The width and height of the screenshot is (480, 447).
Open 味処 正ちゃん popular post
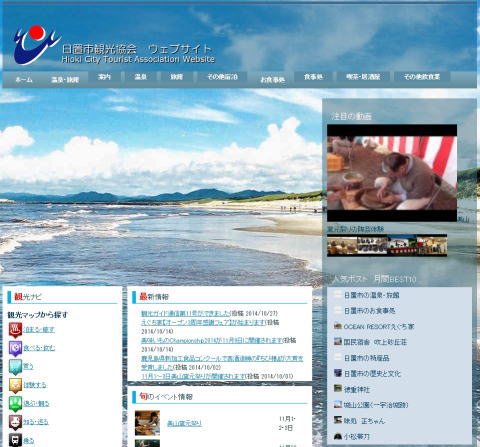coord(364,421)
